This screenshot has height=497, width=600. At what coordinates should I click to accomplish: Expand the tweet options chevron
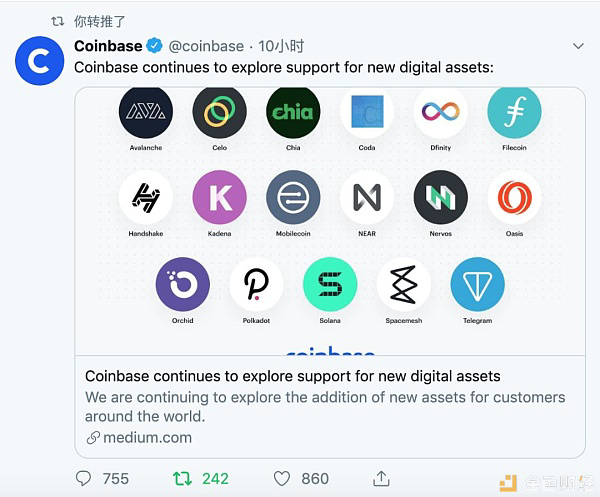pyautogui.click(x=578, y=46)
